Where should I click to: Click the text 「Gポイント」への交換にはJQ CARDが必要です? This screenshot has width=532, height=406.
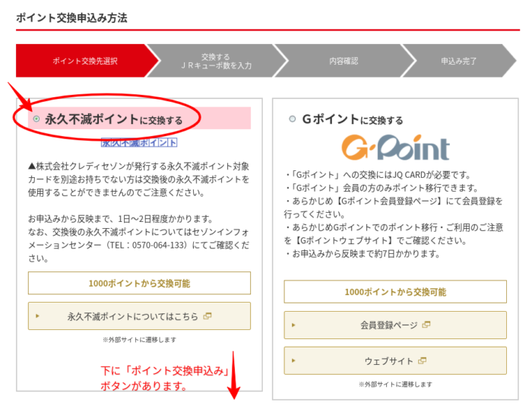[377, 175]
